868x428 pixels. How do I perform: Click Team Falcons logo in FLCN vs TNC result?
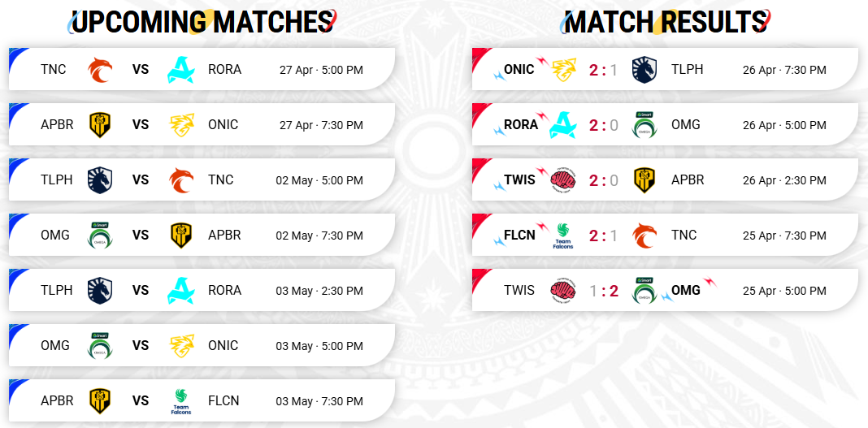click(x=563, y=236)
